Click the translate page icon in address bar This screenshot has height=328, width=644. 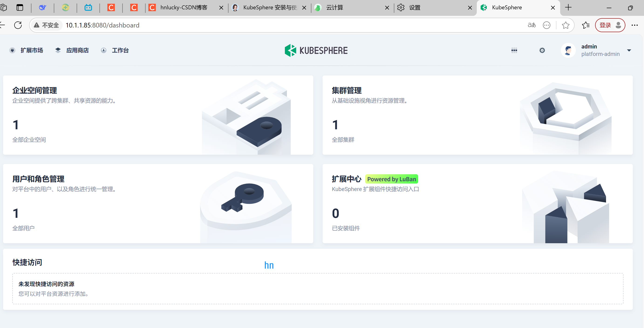click(532, 25)
